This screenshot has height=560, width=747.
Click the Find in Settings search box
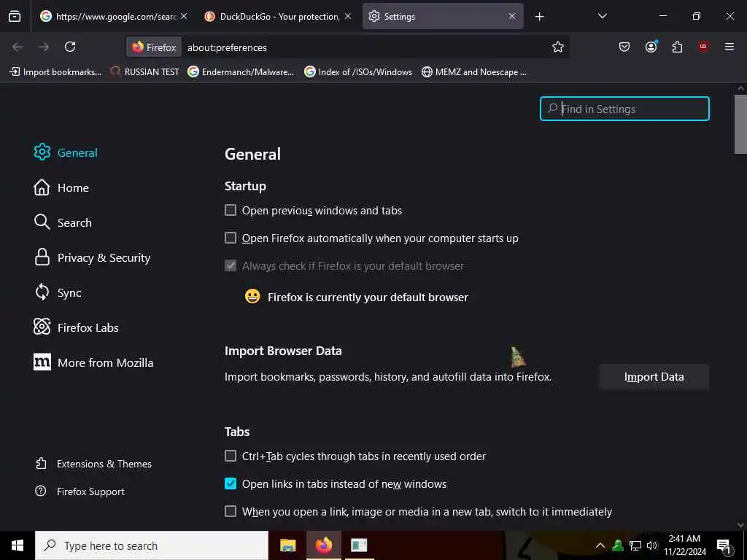click(624, 109)
